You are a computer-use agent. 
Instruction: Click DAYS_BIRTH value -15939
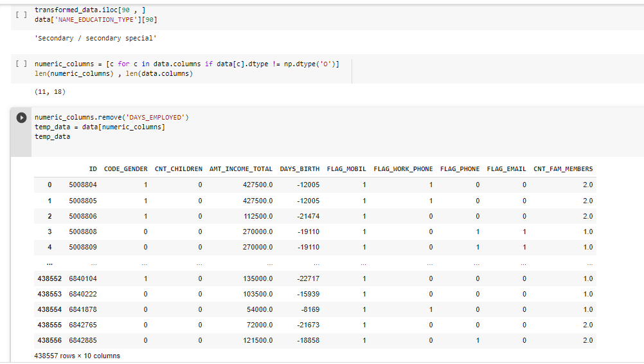(x=309, y=294)
